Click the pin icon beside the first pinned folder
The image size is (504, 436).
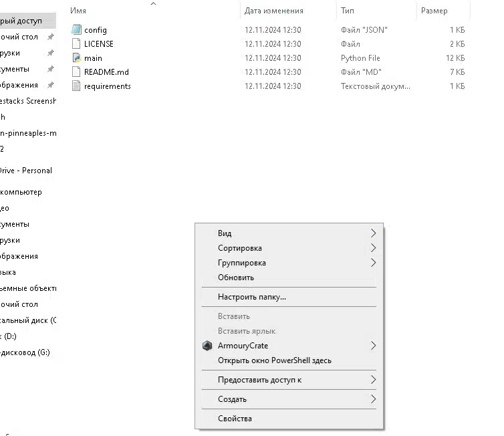coord(50,37)
